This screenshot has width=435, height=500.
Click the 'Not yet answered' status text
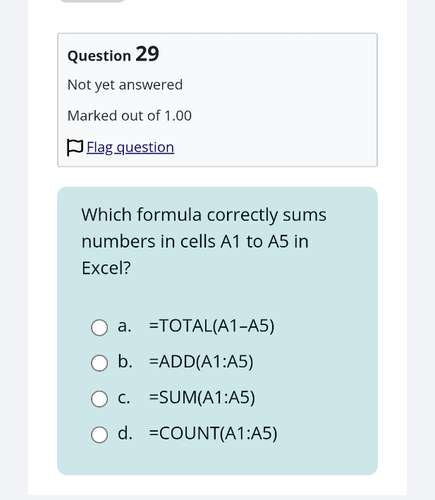[125, 85]
